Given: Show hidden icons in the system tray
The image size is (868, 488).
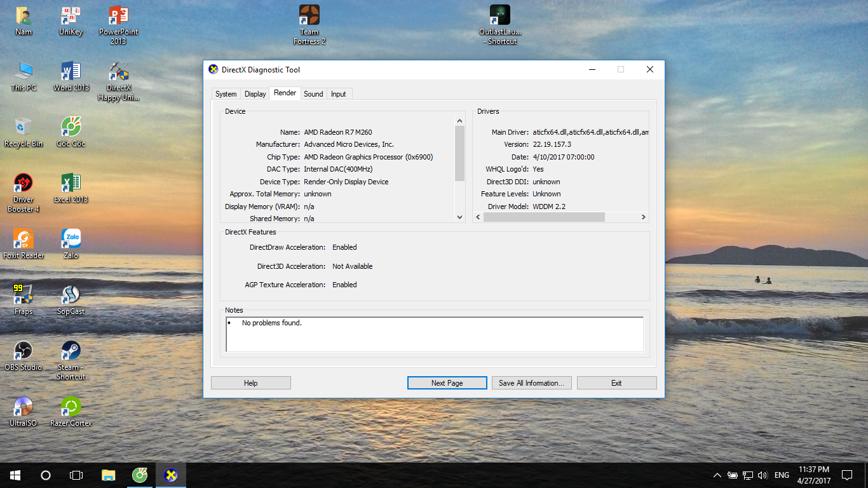Looking at the screenshot, I should (717, 475).
